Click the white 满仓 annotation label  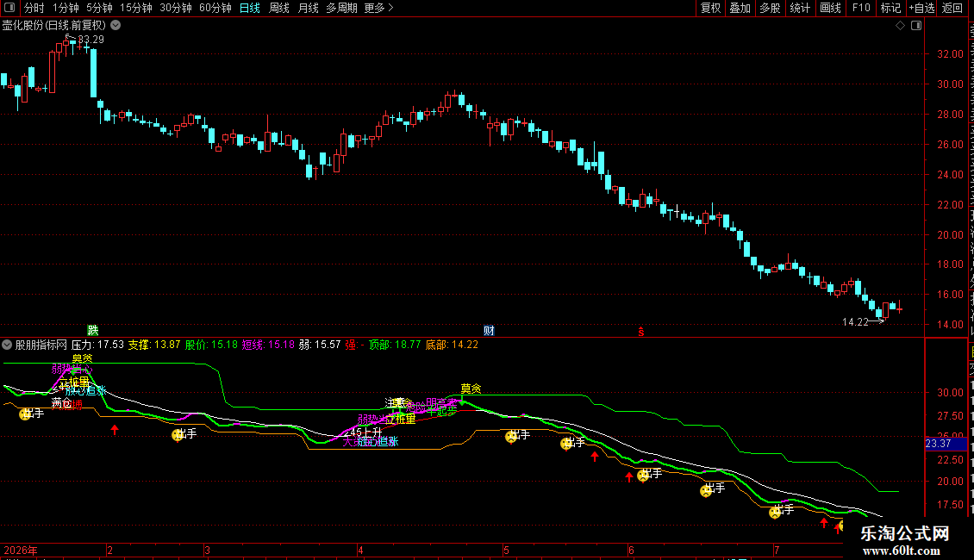click(61, 403)
